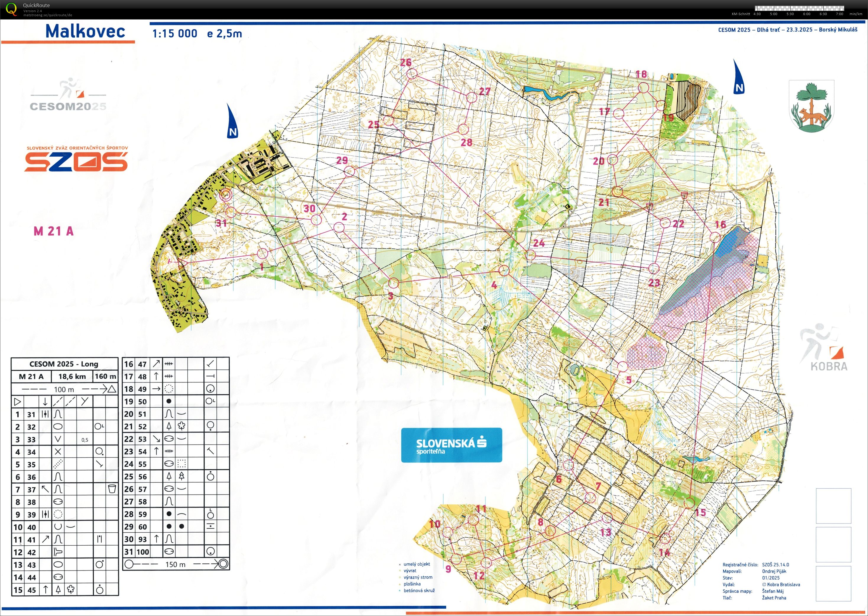Select the KM-Schnitt label
The image size is (868, 616).
(x=741, y=14)
